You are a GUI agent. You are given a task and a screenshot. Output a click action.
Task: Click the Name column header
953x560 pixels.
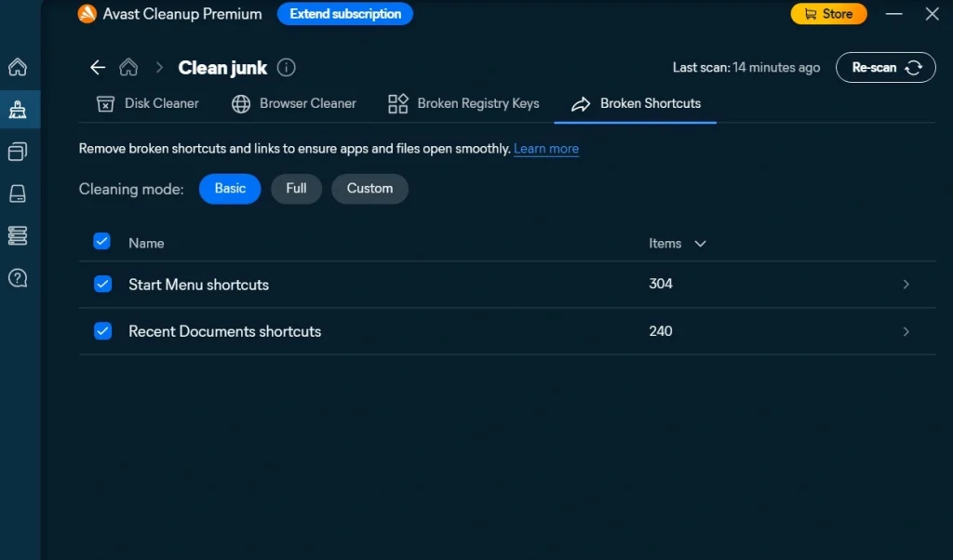(146, 244)
